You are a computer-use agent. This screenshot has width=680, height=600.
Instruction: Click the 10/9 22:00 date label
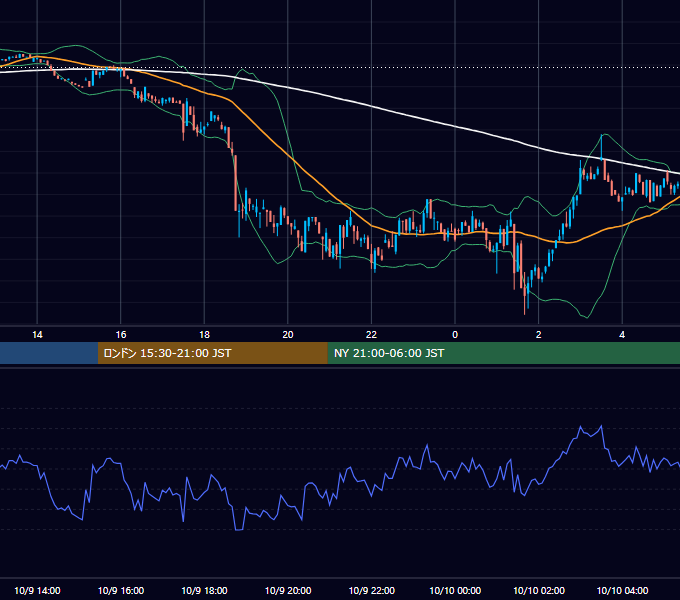(372, 590)
